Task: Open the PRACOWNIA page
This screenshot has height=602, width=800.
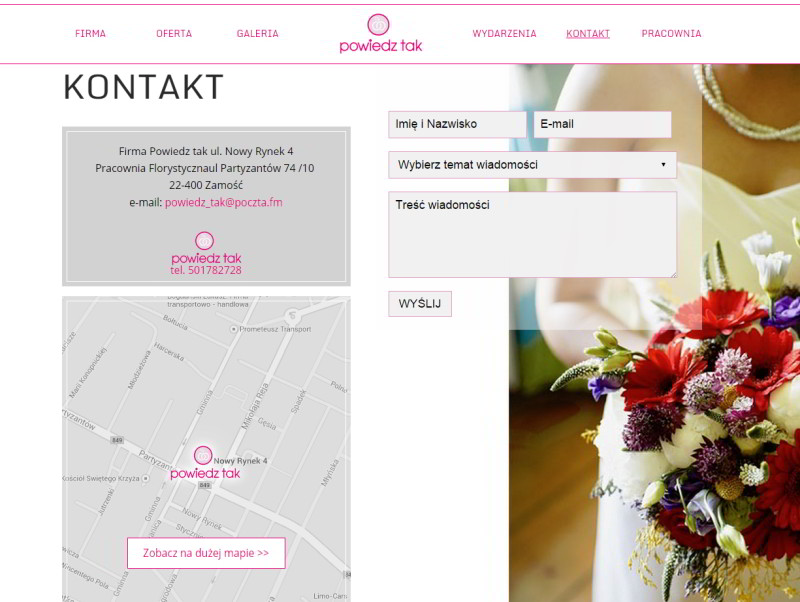Action: point(671,34)
